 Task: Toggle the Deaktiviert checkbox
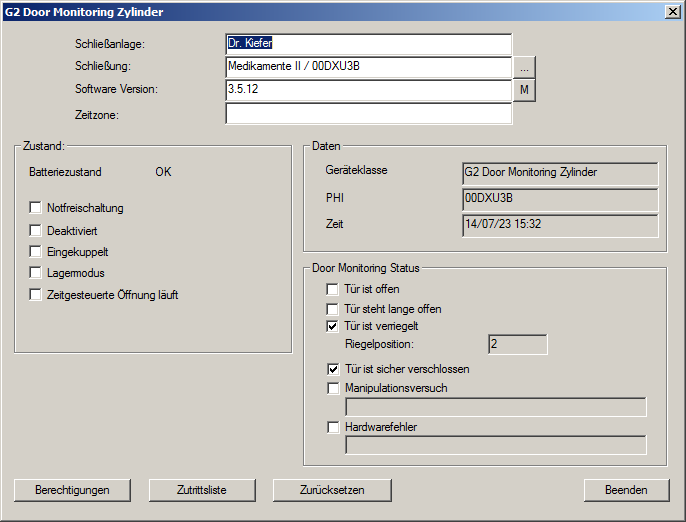click(x=36, y=230)
